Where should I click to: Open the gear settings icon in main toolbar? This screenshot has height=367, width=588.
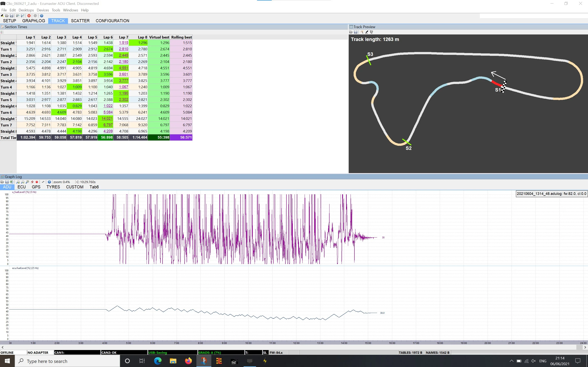pos(35,15)
